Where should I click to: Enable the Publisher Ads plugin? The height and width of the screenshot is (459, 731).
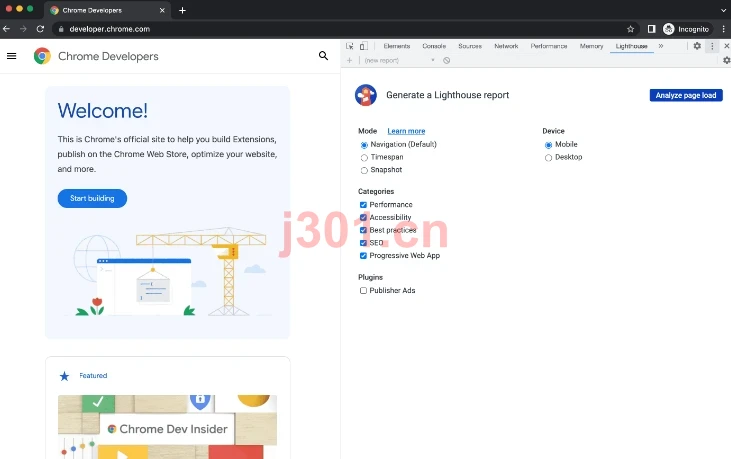point(363,290)
